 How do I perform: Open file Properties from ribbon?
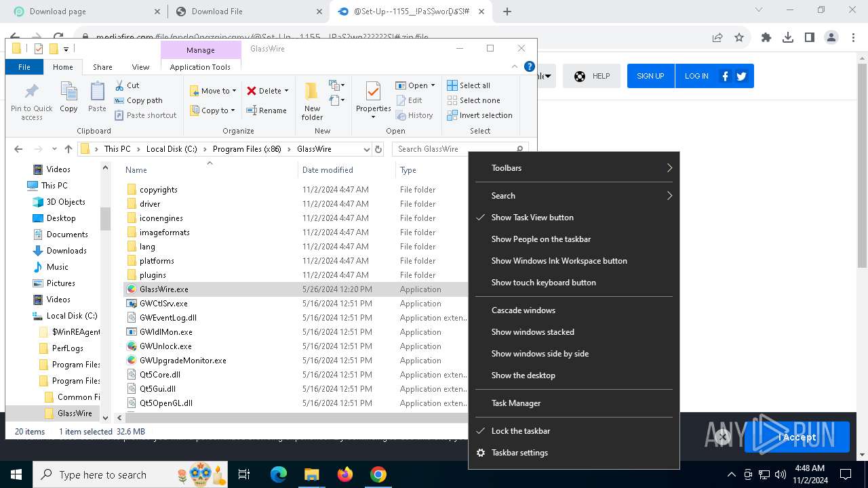point(374,100)
